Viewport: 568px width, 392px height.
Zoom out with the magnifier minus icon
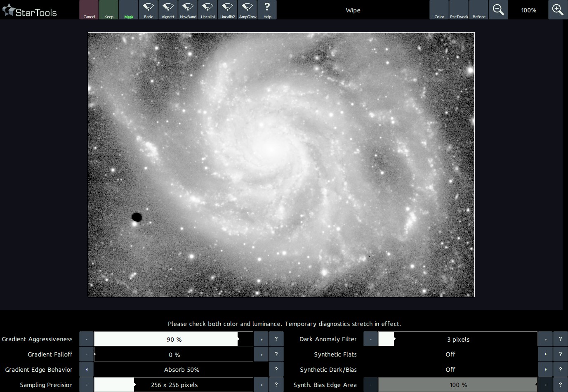click(x=498, y=10)
